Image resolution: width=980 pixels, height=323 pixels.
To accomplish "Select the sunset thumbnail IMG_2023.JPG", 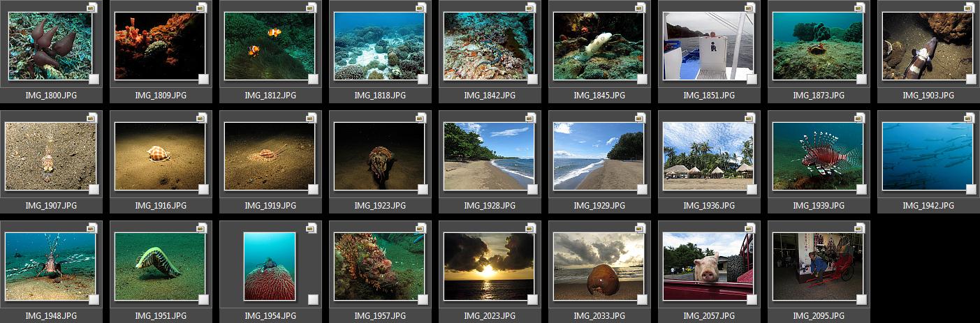I will (x=489, y=266).
